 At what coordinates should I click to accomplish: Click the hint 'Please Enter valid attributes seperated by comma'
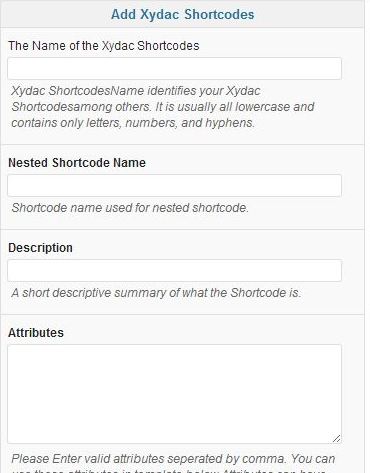tap(149, 459)
